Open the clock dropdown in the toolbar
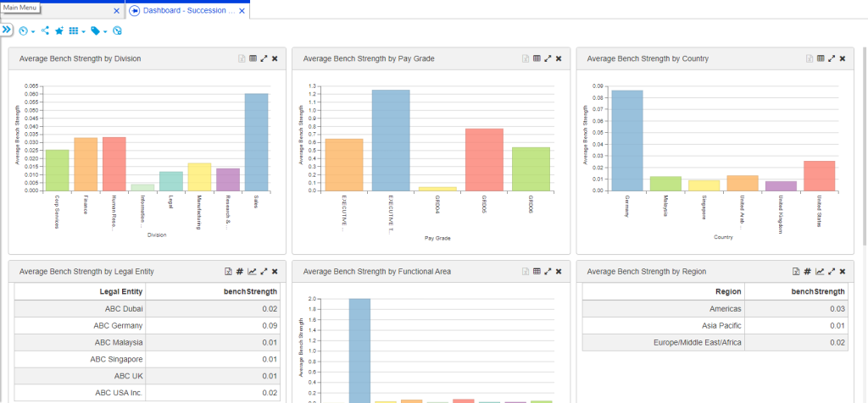The height and width of the screenshot is (403, 868). coord(26,30)
